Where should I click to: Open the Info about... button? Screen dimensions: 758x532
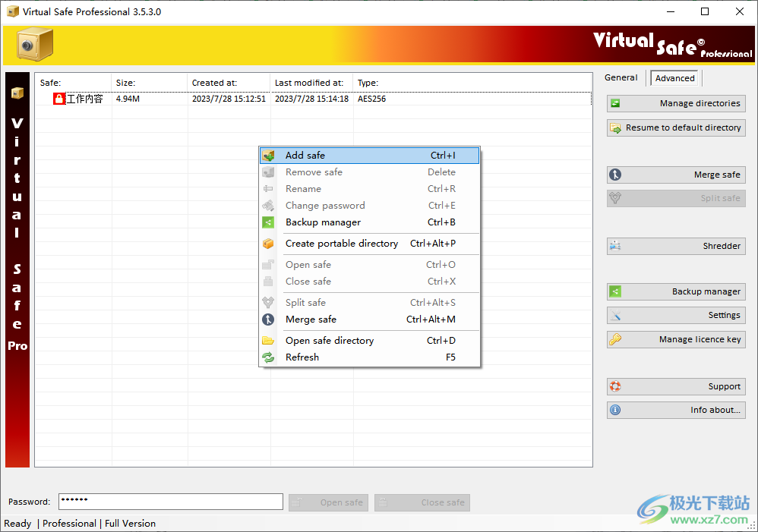pyautogui.click(x=676, y=410)
